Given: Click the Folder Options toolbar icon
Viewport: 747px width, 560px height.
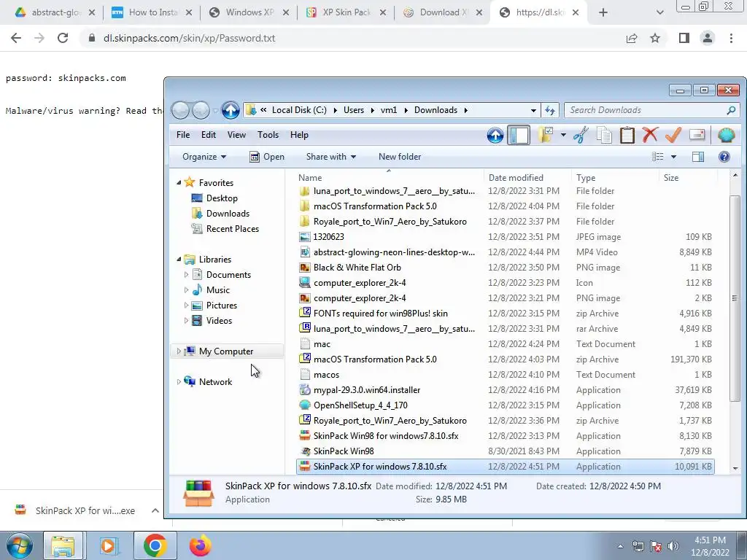Looking at the screenshot, I should click(x=546, y=135).
